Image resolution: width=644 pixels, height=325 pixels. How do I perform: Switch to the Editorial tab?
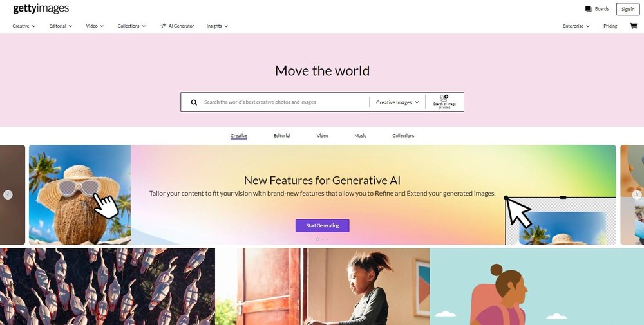coord(282,135)
